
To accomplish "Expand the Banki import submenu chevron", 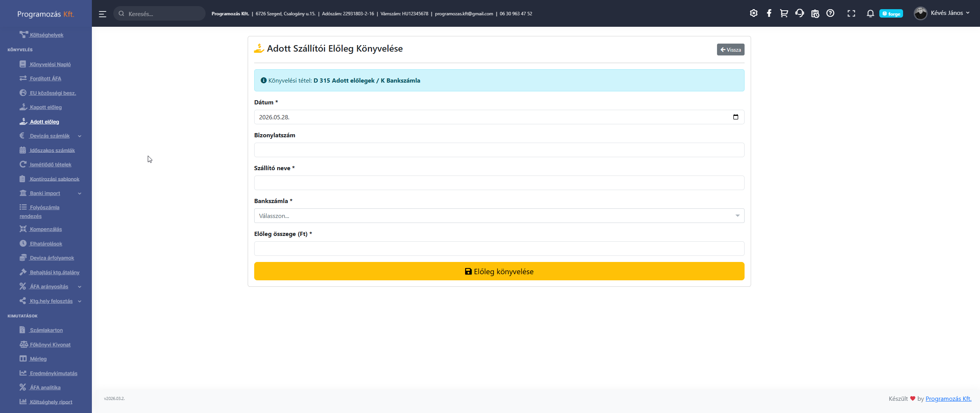I will tap(80, 193).
